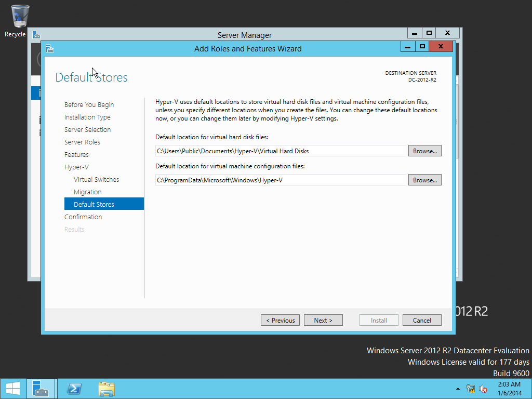Go to Before You Begin step

pos(89,104)
